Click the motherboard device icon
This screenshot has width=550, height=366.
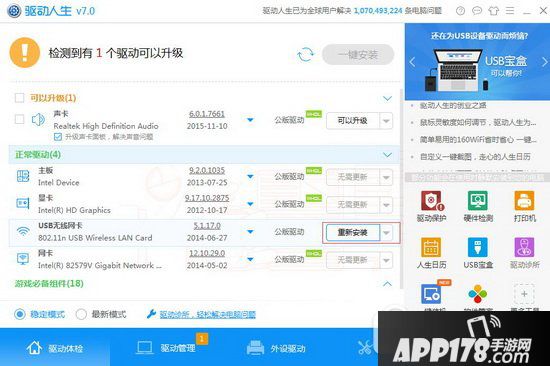tap(23, 176)
